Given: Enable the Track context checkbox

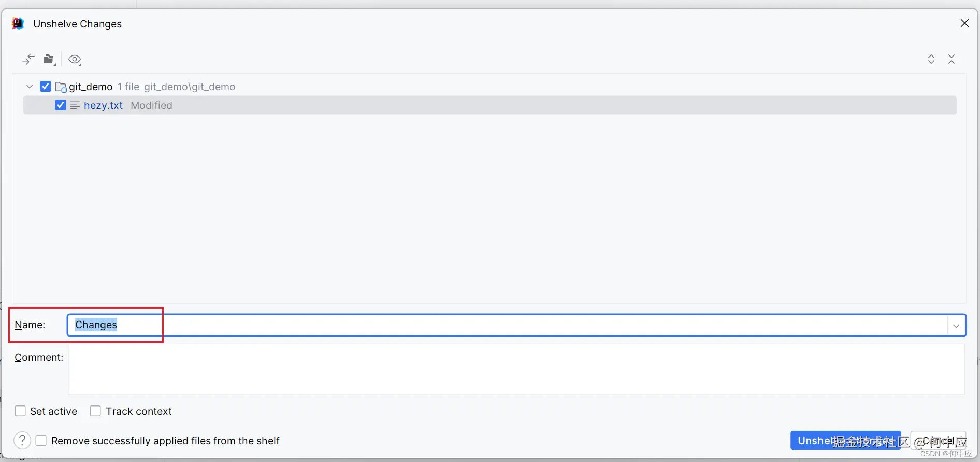Looking at the screenshot, I should click(x=95, y=411).
